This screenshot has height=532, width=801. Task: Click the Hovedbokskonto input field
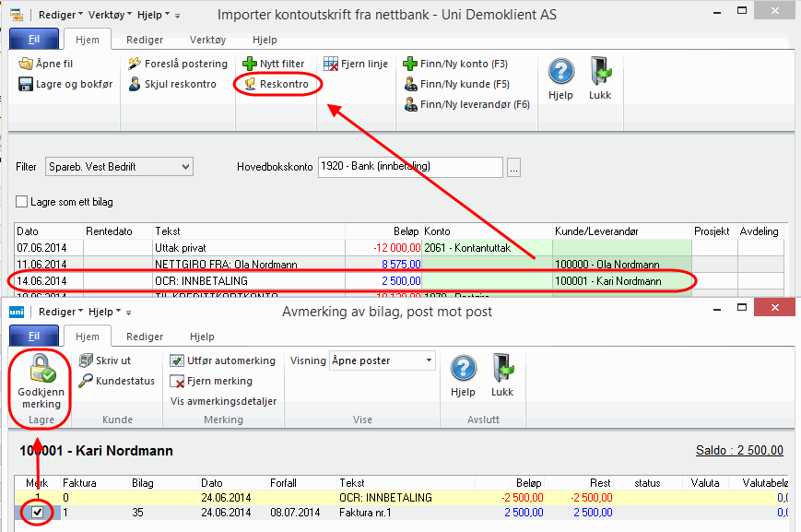tap(409, 167)
